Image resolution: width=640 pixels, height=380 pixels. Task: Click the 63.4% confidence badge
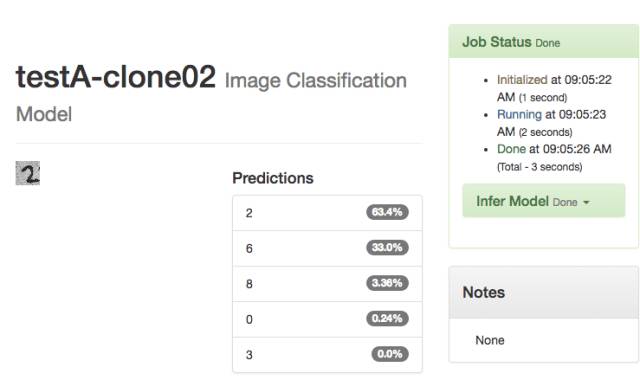387,212
